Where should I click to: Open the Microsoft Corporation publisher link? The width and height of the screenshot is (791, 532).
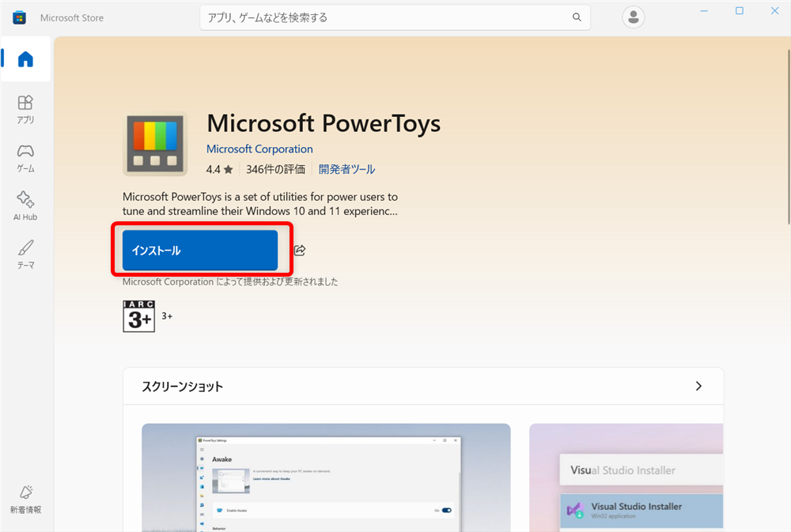pyautogui.click(x=259, y=149)
